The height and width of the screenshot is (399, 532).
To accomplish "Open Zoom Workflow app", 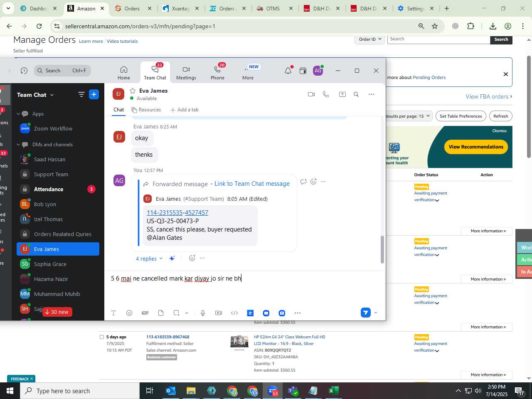I will click(x=58, y=129).
